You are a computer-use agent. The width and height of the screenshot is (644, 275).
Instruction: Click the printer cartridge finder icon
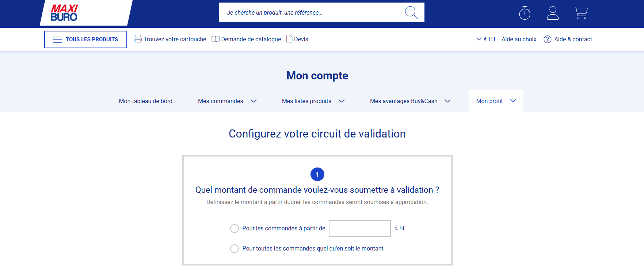coord(138,39)
